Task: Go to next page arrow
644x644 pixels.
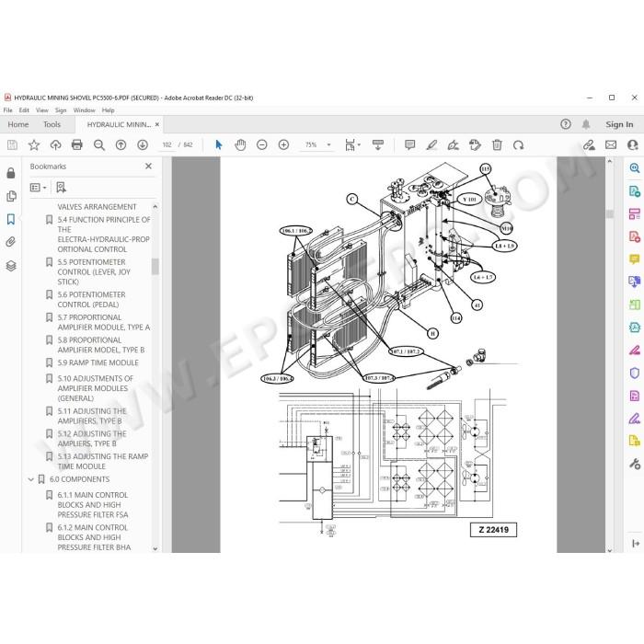Action: click(x=143, y=144)
